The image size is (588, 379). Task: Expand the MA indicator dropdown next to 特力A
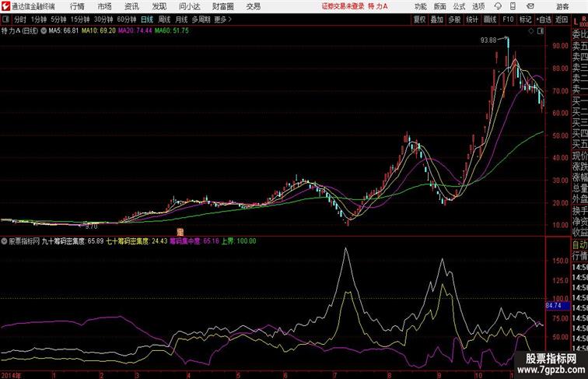tap(44, 31)
